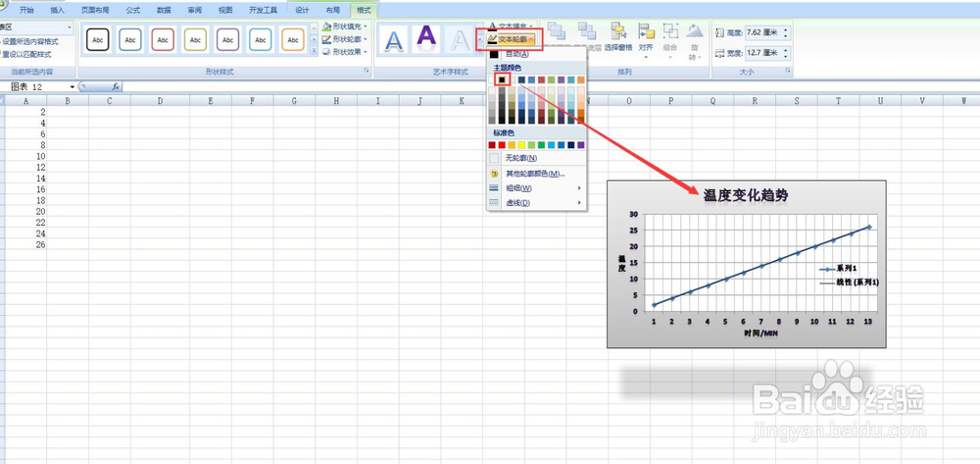This screenshot has height=464, width=980.
Task: Choose the faint gray WordArt style
Action: pos(461,40)
